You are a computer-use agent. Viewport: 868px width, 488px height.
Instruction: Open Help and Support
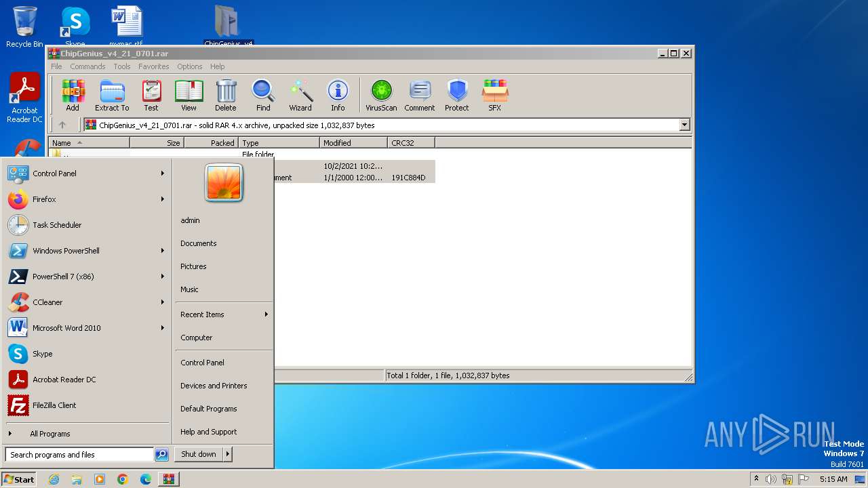pos(209,432)
